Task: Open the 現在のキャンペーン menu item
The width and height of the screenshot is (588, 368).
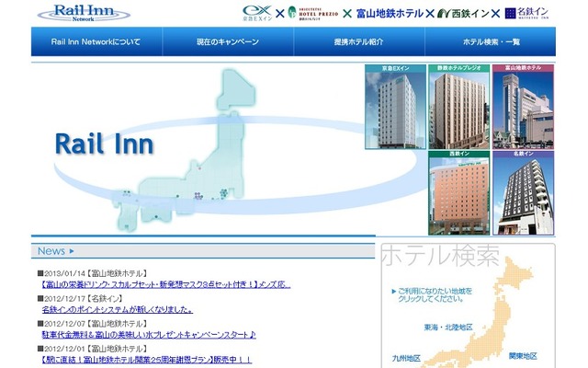Action: 228,41
